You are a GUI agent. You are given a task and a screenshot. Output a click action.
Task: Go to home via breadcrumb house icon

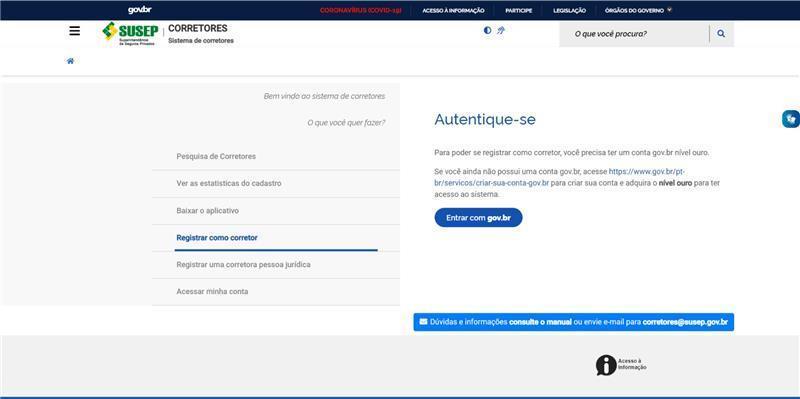(x=70, y=61)
